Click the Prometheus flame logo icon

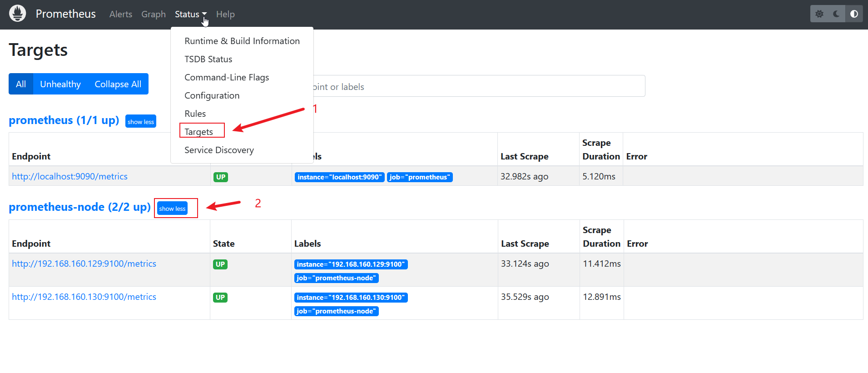(x=18, y=14)
